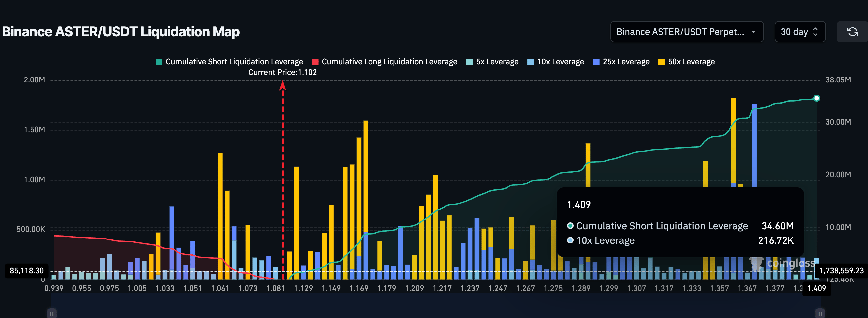Click the tallest yellow bar near 1.169
The height and width of the screenshot is (318, 868).
click(x=366, y=175)
